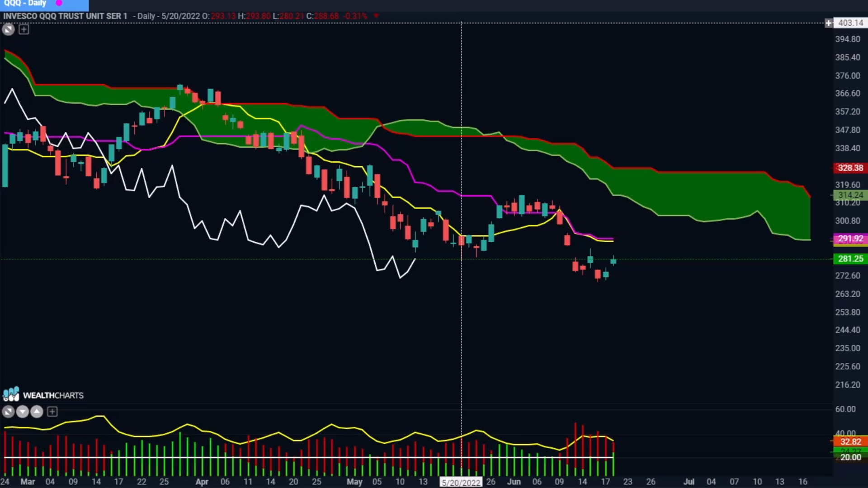Select the magenta 291.92 price tag
Viewport: 868px width, 488px height.
(850, 239)
